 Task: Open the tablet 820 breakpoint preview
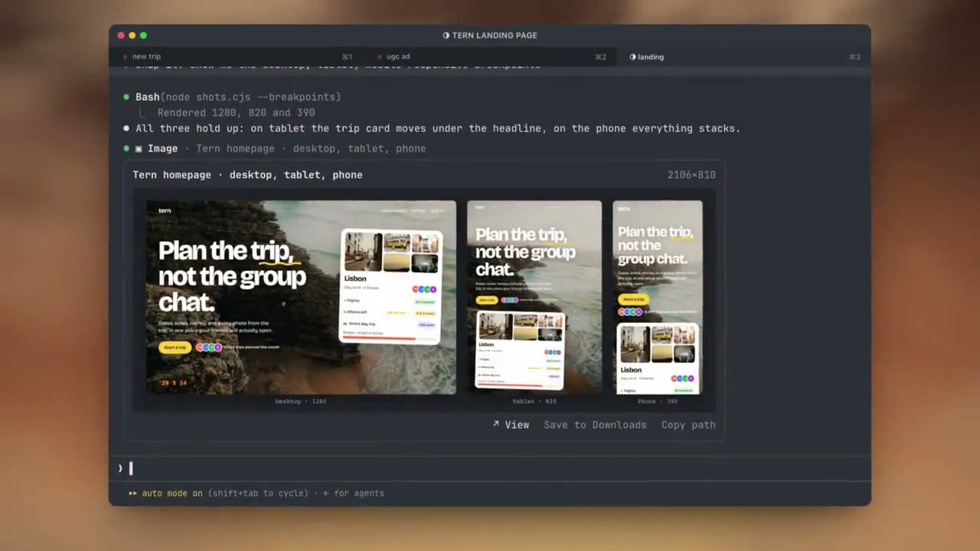point(534,298)
